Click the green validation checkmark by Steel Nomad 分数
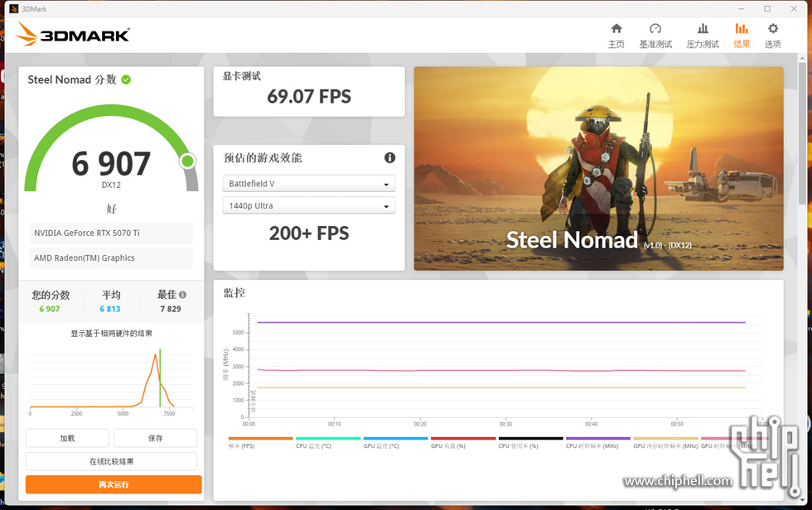 (x=126, y=79)
